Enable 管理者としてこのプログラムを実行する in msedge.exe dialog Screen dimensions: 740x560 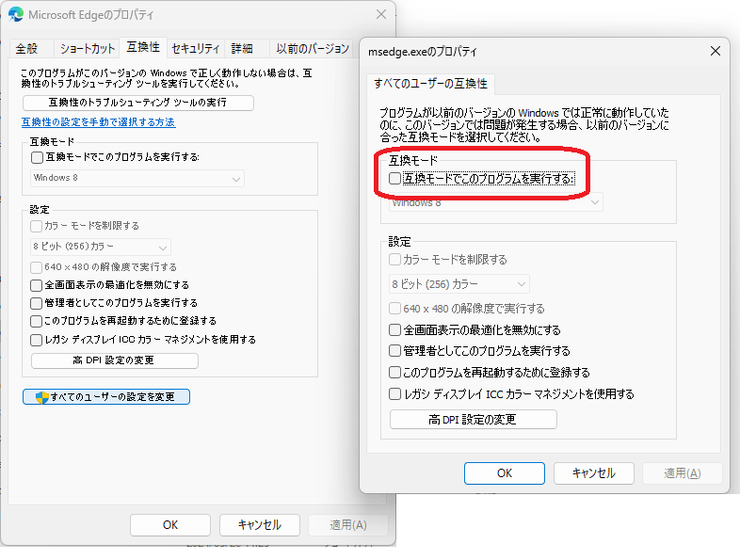[395, 350]
